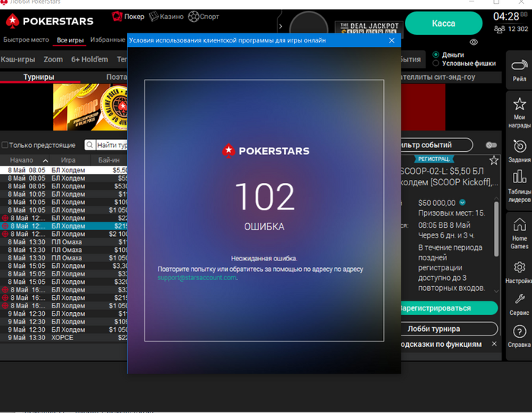Close the terms of use error dialog
Image resolution: width=532 pixels, height=413 pixels.
pyautogui.click(x=391, y=40)
